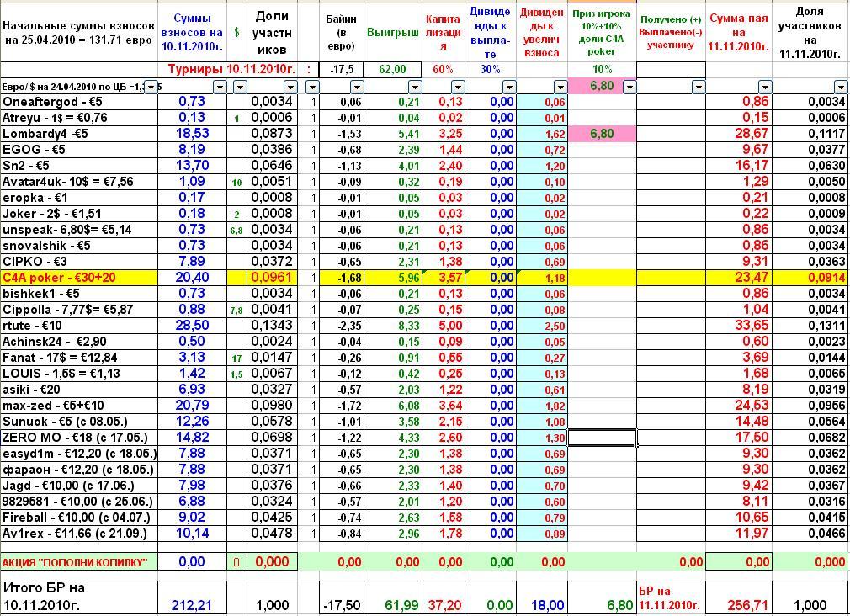Click the '9829581 - €10,00 (с 25.06.)' name cell
This screenshot has height=616, width=850.
click(80, 502)
